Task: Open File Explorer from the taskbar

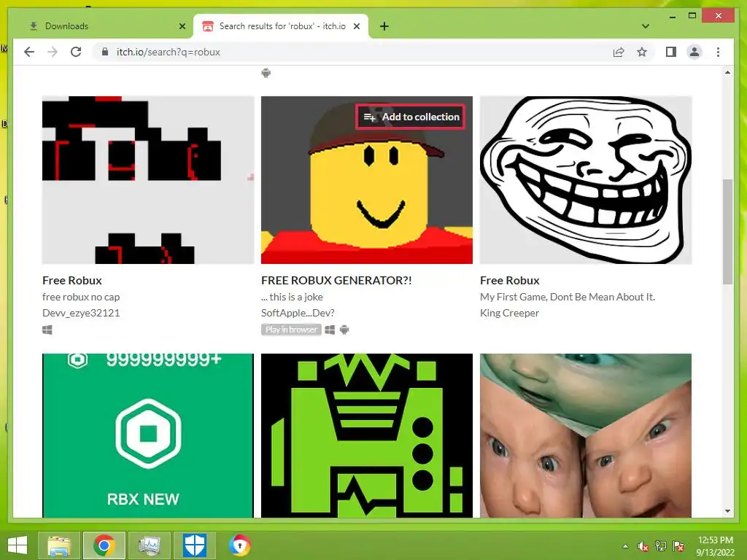Action: pyautogui.click(x=59, y=545)
